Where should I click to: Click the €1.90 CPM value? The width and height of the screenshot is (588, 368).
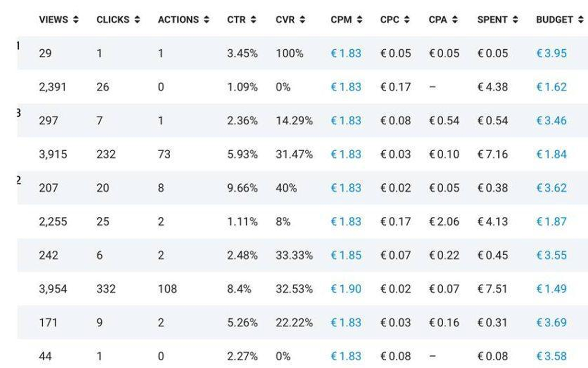346,289
